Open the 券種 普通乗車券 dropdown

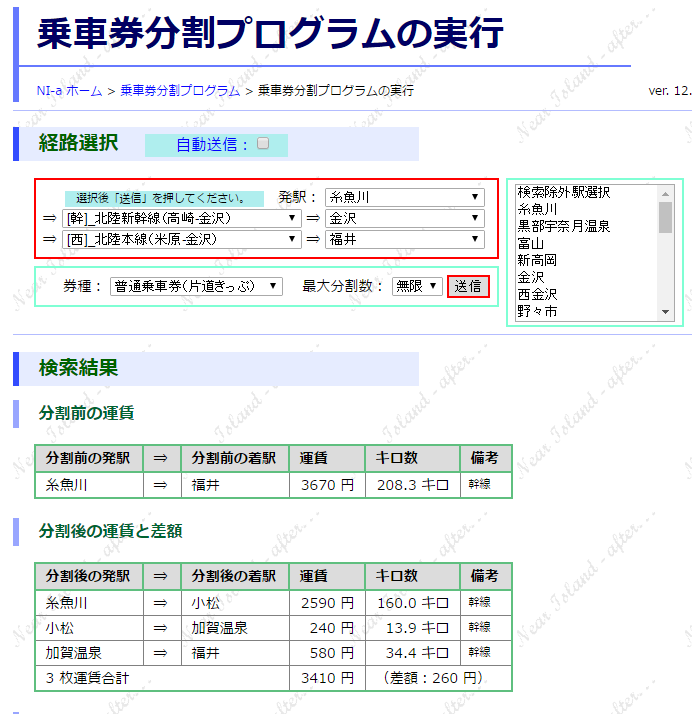click(196, 286)
